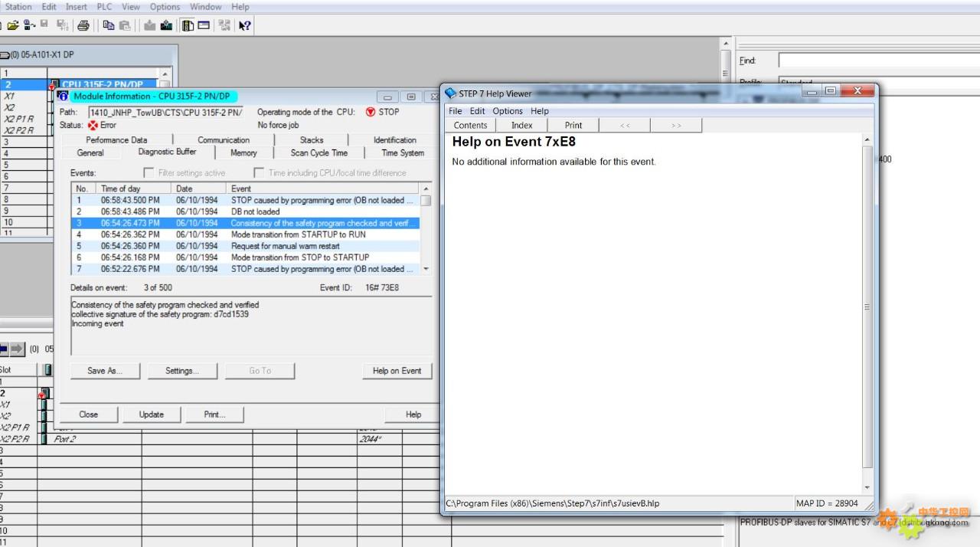Click the Save As... button
The height and width of the screenshot is (547, 980).
click(x=106, y=371)
